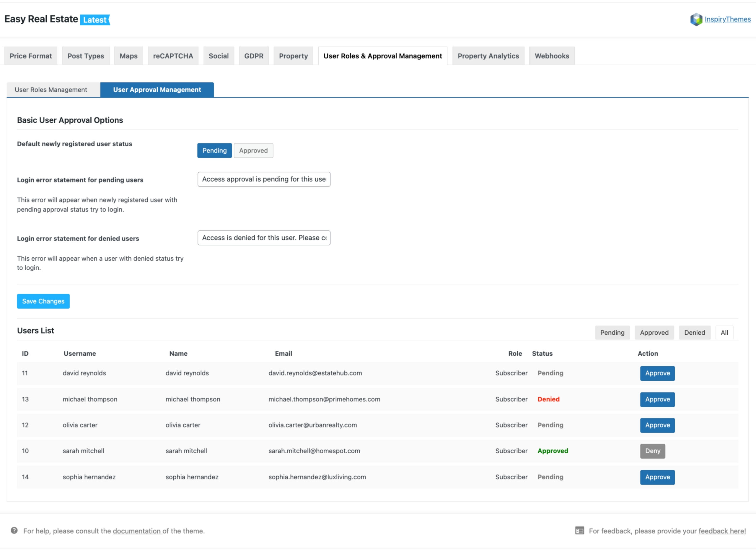
Task: Open the reCAPTCHA tab
Action: [173, 56]
